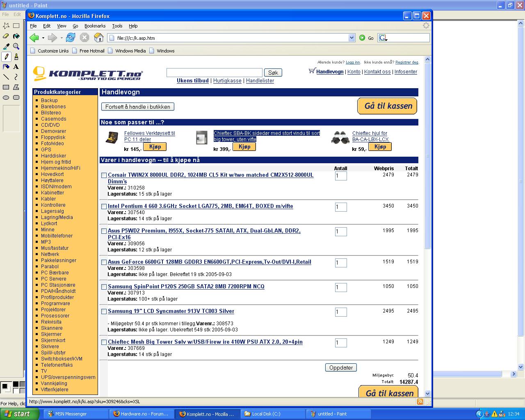Open the Ukens tilbud link
This screenshot has height=420, width=525.
tap(193, 81)
